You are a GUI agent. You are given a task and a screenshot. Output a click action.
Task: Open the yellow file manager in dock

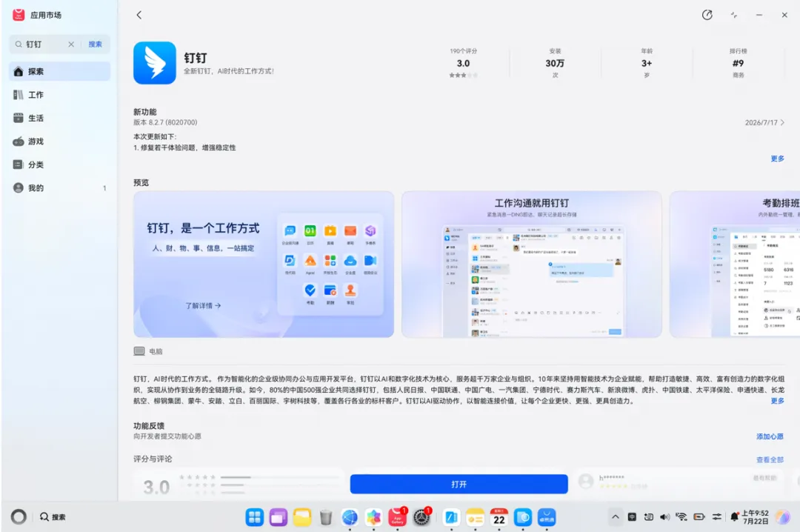point(302,518)
